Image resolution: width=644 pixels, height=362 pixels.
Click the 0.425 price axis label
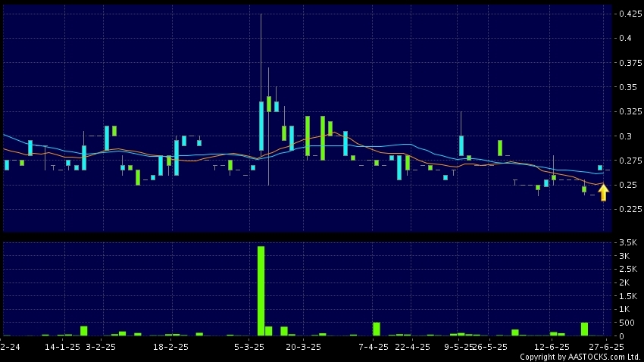click(x=630, y=14)
